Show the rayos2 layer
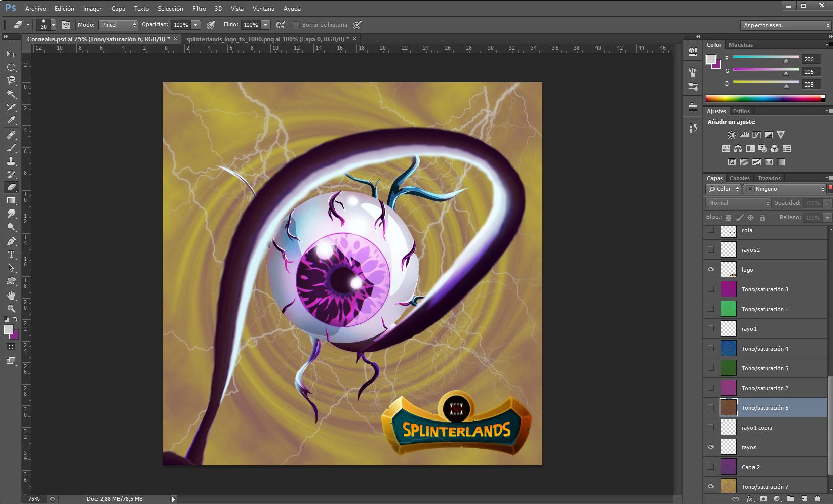 [x=711, y=250]
